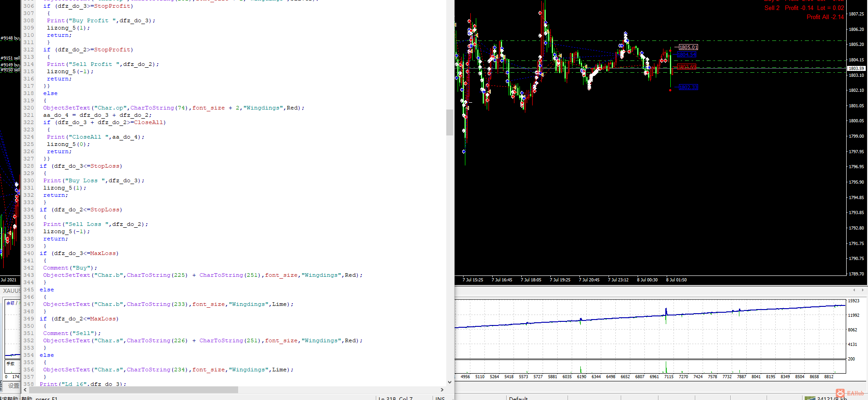The height and width of the screenshot is (400, 868).
Task: Select the 1805.01 price label on the chart
Action: [688, 47]
